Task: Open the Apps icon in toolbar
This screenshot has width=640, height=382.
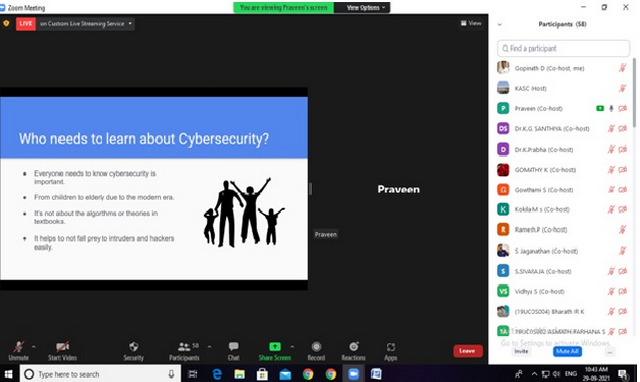Action: pyautogui.click(x=391, y=347)
